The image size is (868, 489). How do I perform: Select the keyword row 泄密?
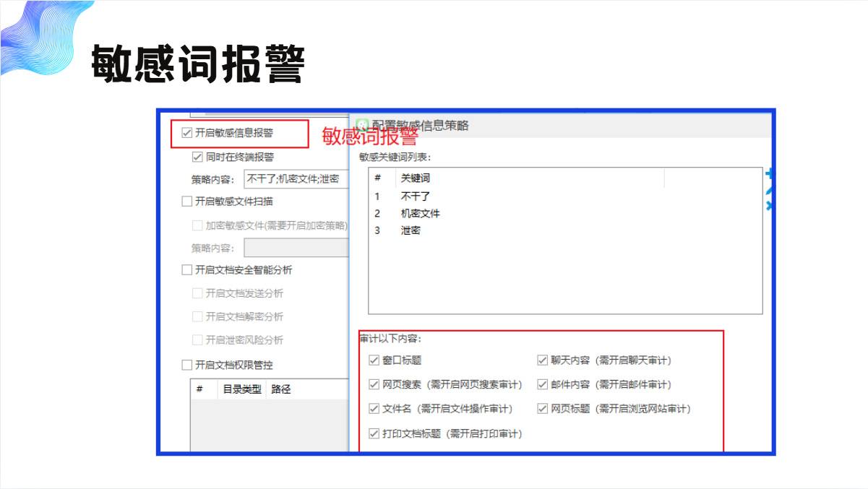pos(411,231)
